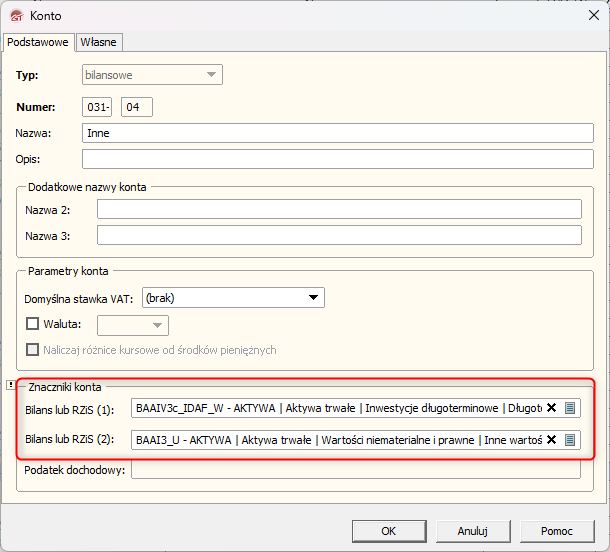The image size is (610, 552).
Task: Clear the Bilans lub RZiS (1) value
Action: (551, 408)
